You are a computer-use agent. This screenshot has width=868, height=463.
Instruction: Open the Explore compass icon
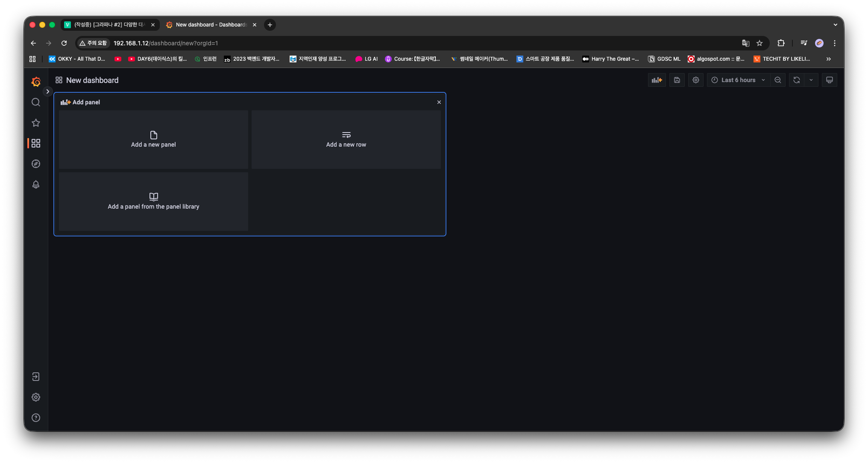tap(36, 164)
